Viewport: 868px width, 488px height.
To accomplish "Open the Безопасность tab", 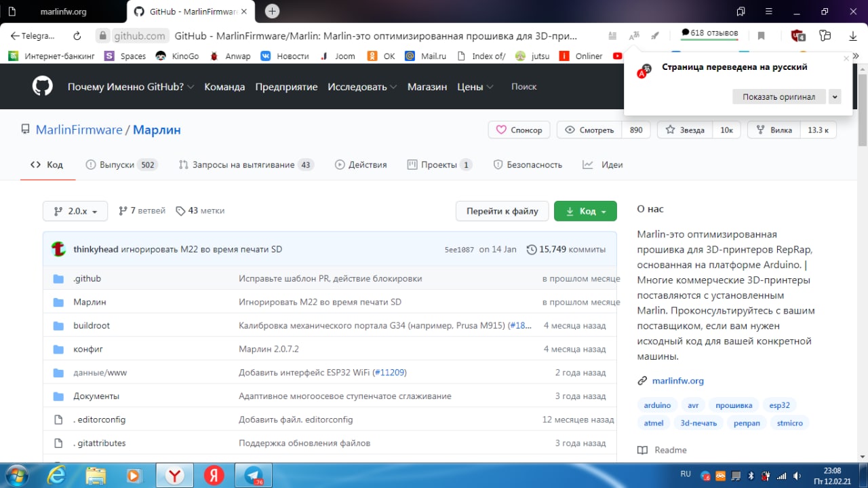I will pos(528,164).
